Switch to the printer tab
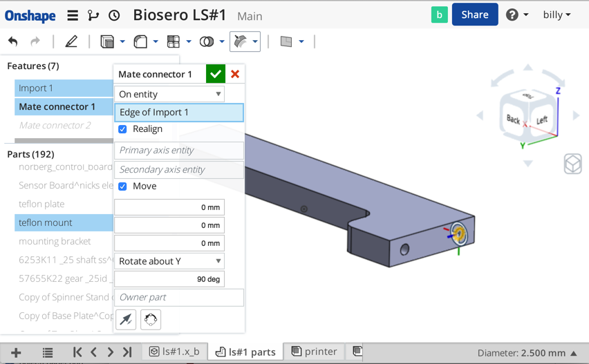This screenshot has height=364, width=589. coord(315,352)
